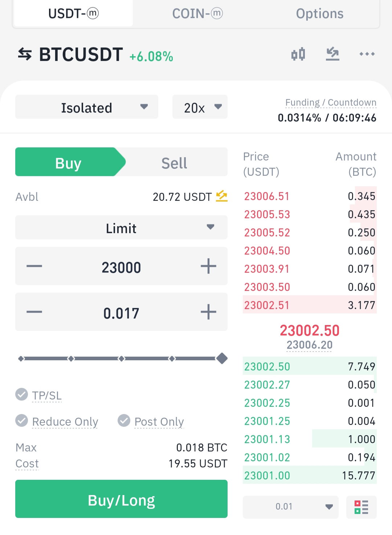Tap the transfer funds icon in header

click(x=332, y=54)
